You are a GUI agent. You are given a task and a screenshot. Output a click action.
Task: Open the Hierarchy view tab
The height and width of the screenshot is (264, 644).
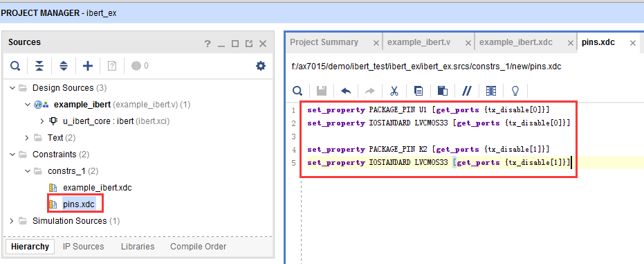(30, 247)
